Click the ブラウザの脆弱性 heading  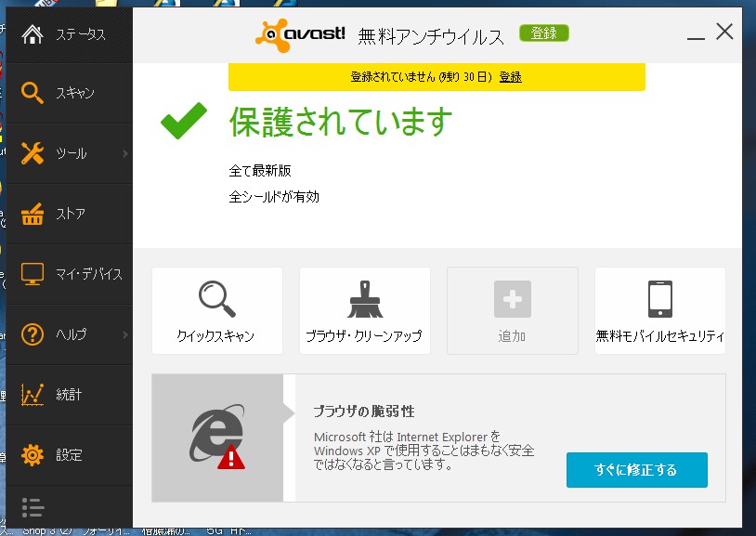point(364,412)
